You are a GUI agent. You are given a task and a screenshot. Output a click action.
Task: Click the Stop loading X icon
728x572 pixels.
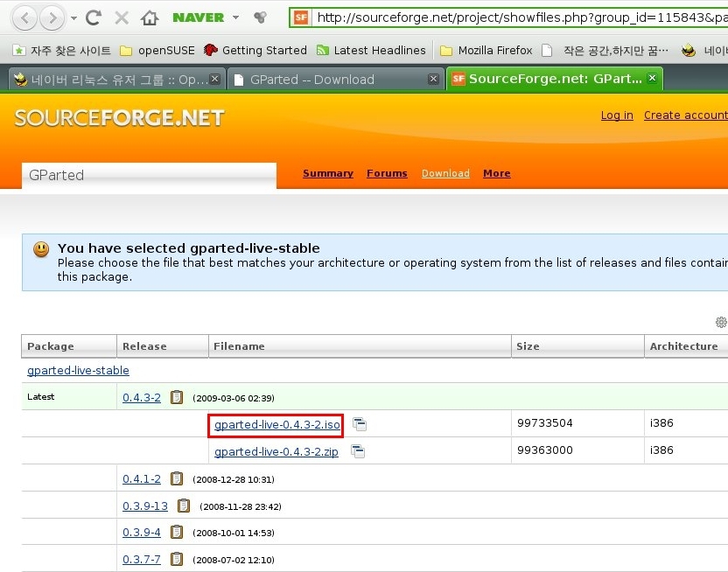pos(122,18)
